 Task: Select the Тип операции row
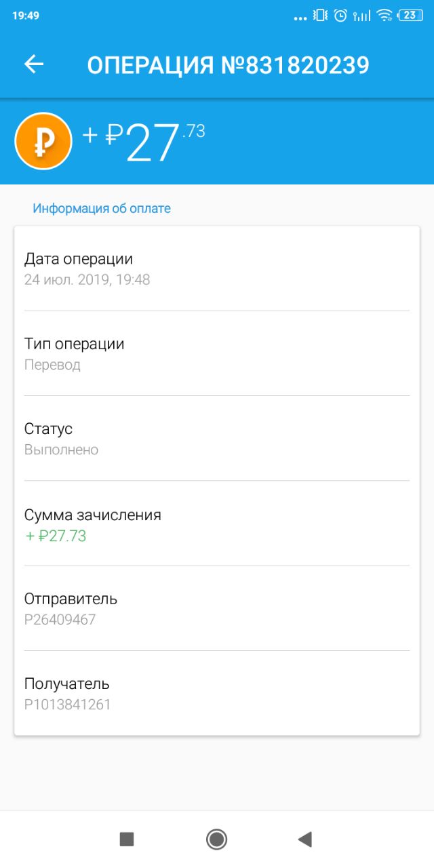pyautogui.click(x=217, y=353)
